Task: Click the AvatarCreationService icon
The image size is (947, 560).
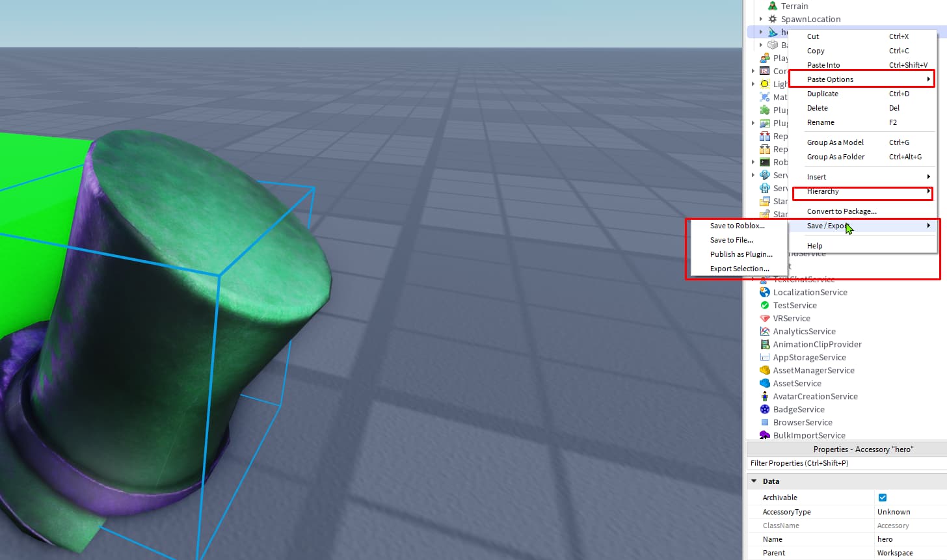Action: (x=765, y=396)
